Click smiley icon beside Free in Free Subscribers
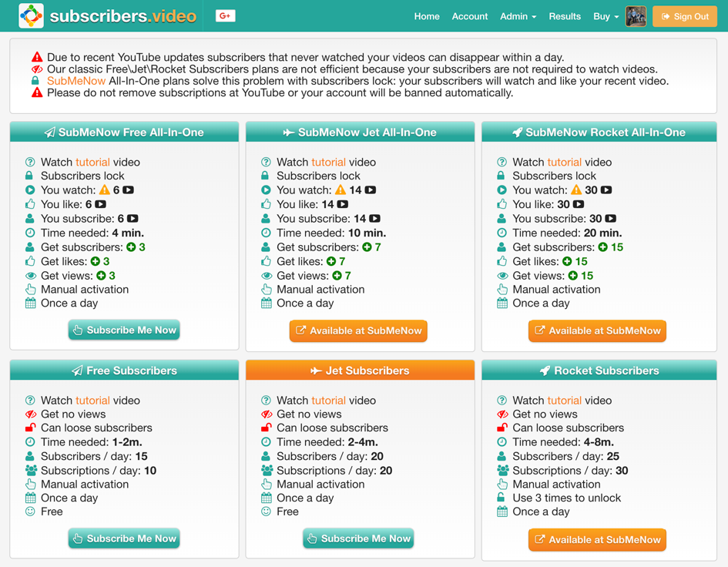Viewport: 728px width, 567px height. click(30, 512)
